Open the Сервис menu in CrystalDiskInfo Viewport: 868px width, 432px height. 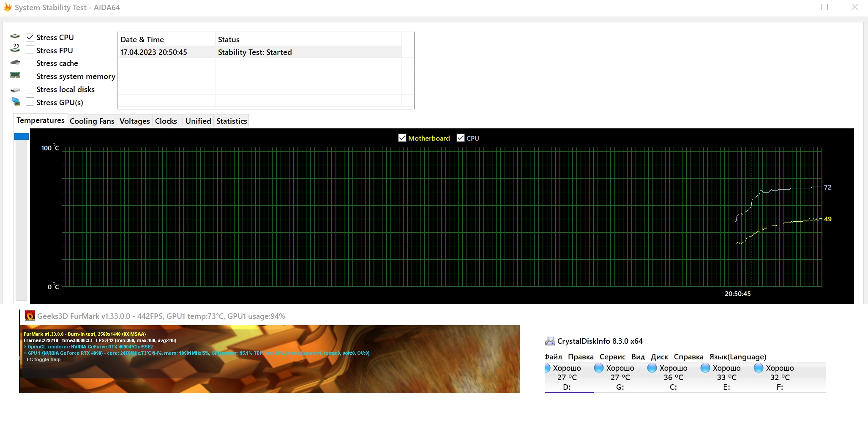(612, 357)
